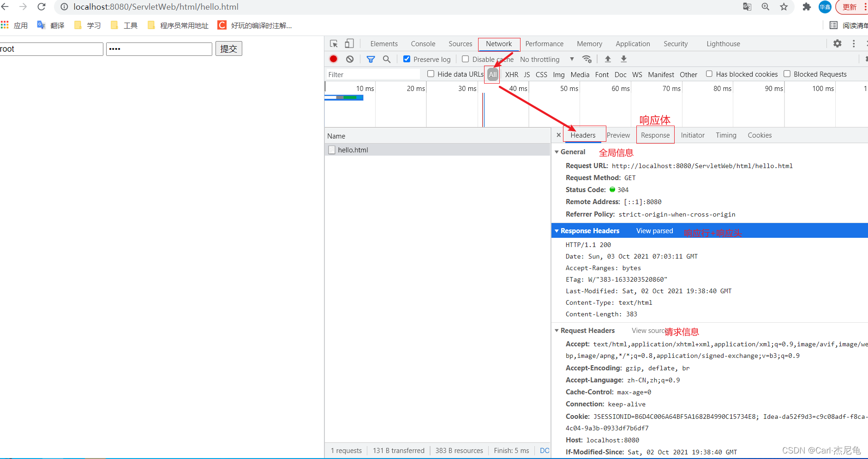
Task: Open the 工具 bookmarks folder
Action: coord(124,25)
